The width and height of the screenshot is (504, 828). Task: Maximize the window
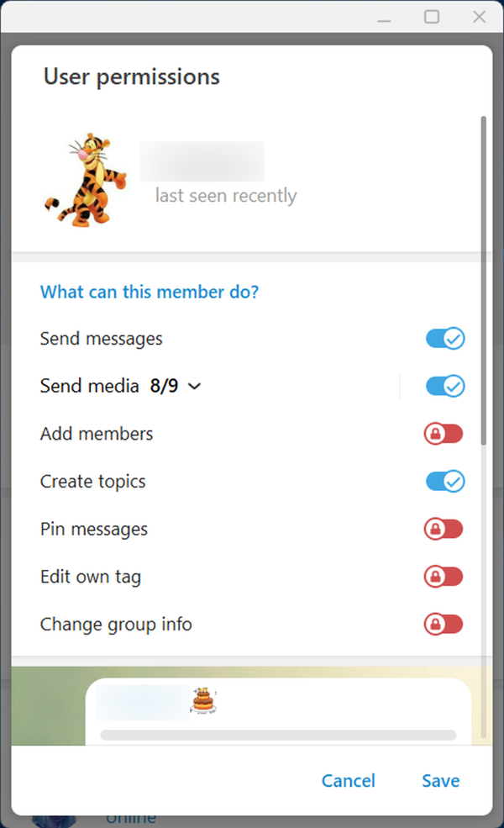tap(432, 17)
